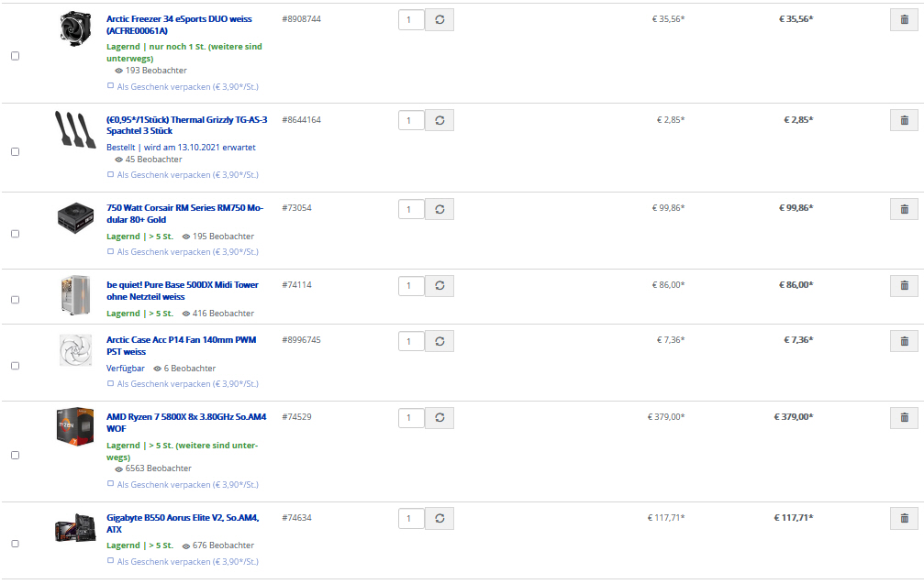The width and height of the screenshot is (924, 584).
Task: Remove be quiet! Pure Base 500DX via trash
Action: click(x=904, y=285)
